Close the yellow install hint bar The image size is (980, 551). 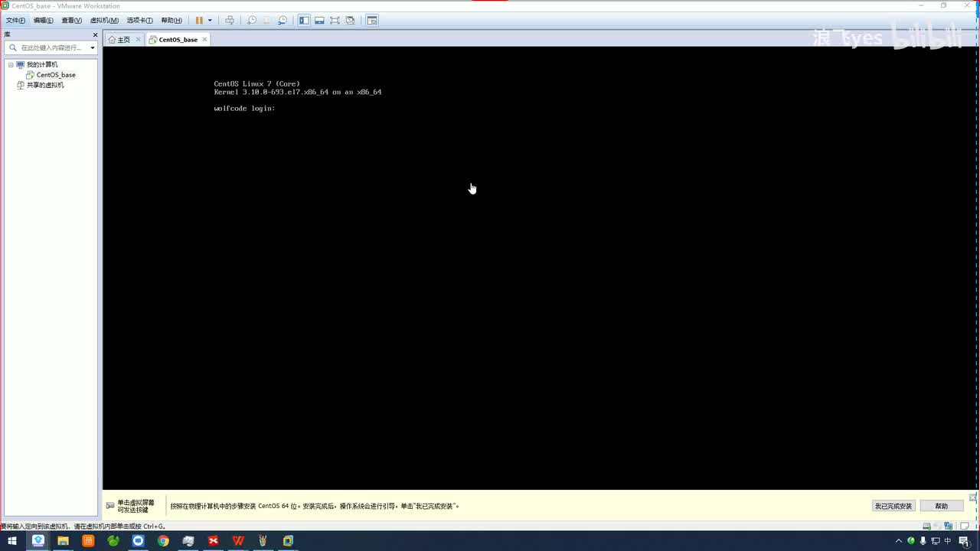pyautogui.click(x=973, y=497)
